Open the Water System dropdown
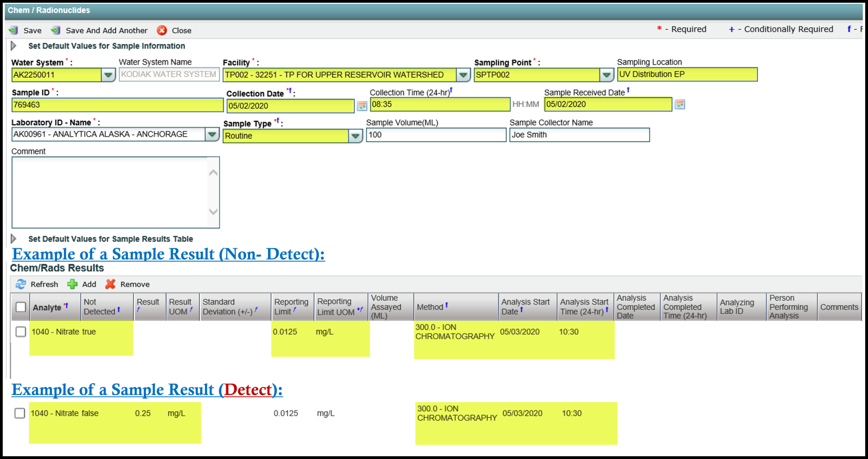The image size is (868, 459). pos(108,75)
